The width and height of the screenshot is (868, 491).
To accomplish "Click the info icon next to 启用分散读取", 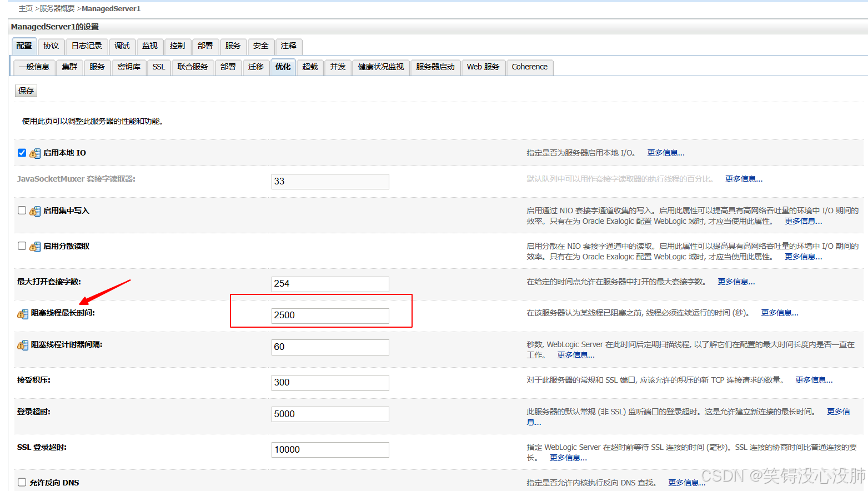I will [34, 245].
